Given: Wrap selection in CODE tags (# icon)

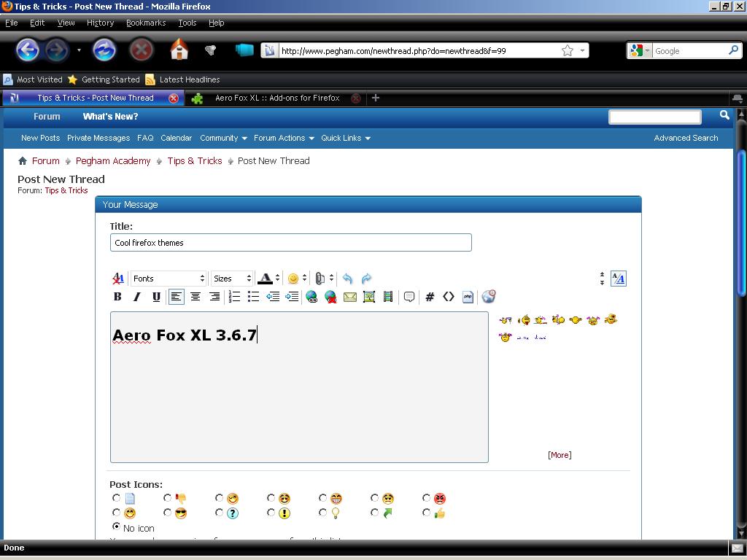Looking at the screenshot, I should (430, 297).
